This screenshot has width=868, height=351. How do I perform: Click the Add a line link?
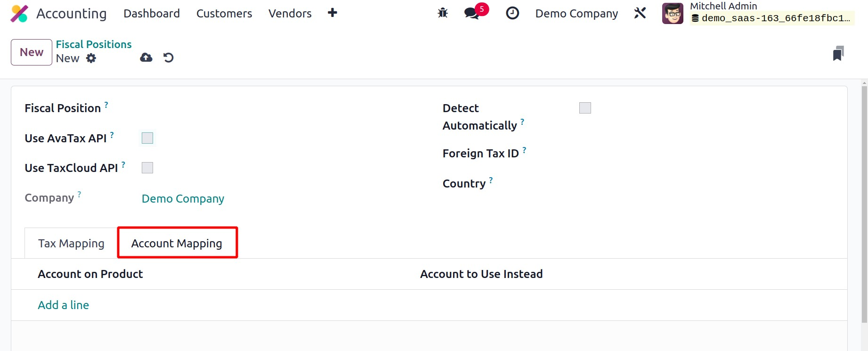point(63,305)
